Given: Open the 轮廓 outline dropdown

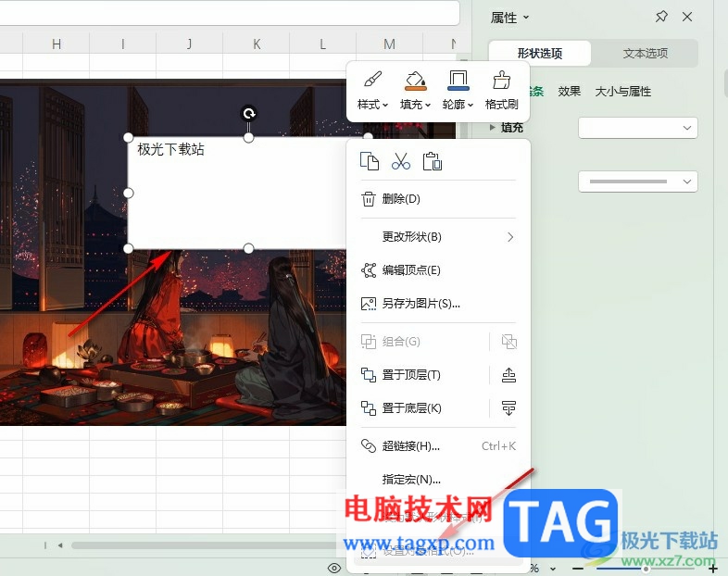Looking at the screenshot, I should pos(458,91).
